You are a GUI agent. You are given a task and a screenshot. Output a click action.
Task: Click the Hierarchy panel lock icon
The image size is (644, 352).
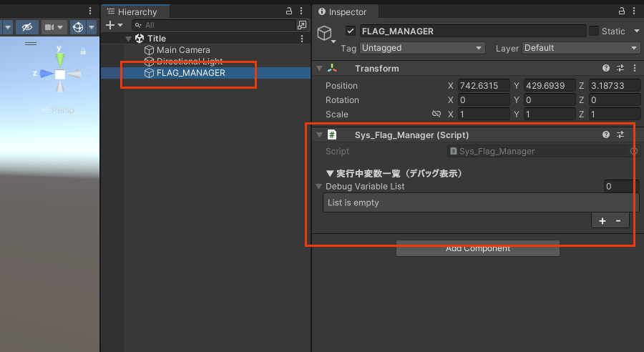coord(289,11)
